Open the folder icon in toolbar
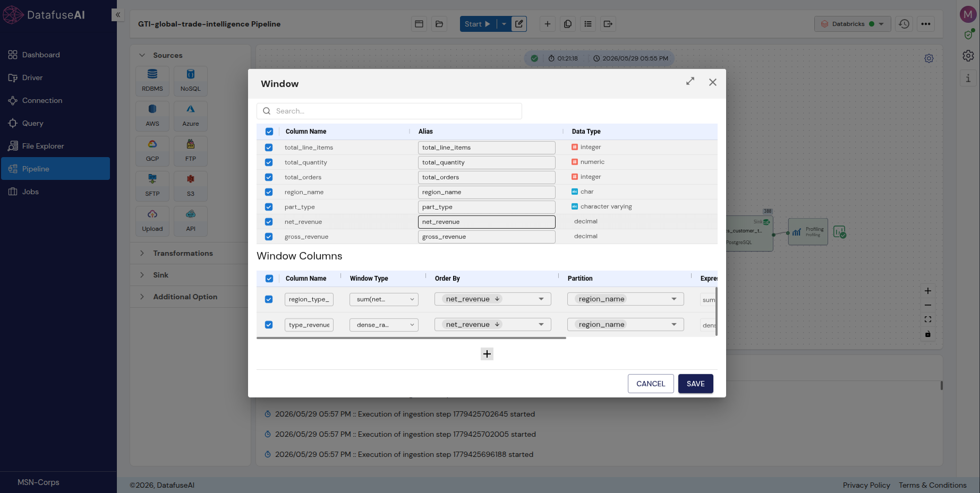Screen dimensions: 980x493 click(x=439, y=24)
